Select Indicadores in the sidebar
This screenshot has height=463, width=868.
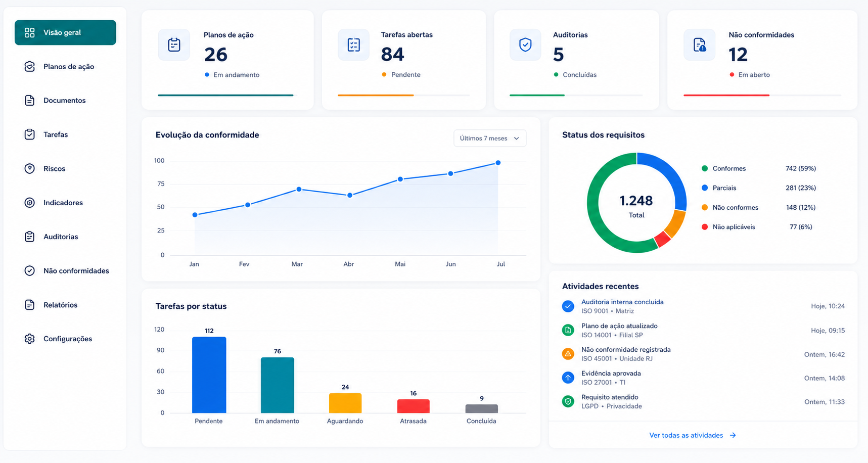coord(65,202)
